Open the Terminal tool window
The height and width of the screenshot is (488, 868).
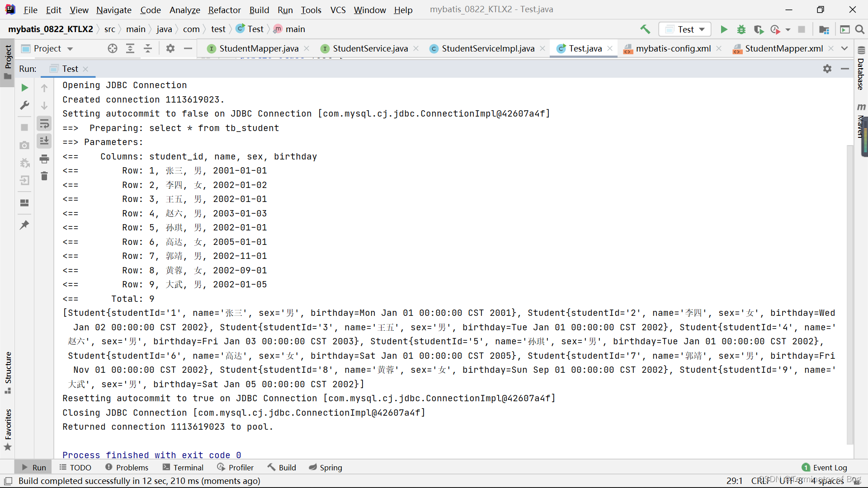click(183, 468)
